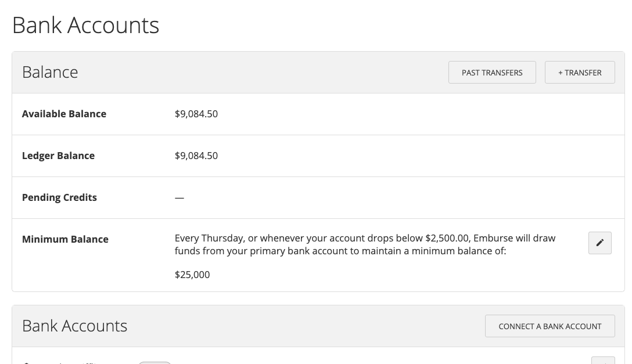Click the $25,000 minimum balance value
This screenshot has width=632, height=364.
(x=192, y=275)
